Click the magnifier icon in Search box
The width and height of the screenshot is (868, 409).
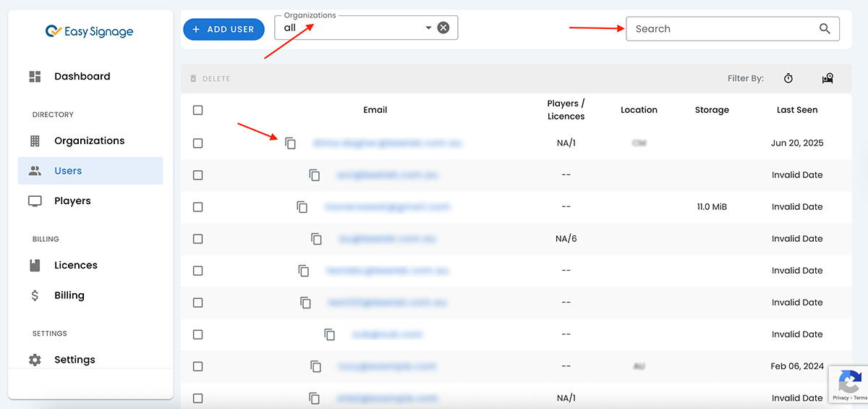tap(825, 29)
